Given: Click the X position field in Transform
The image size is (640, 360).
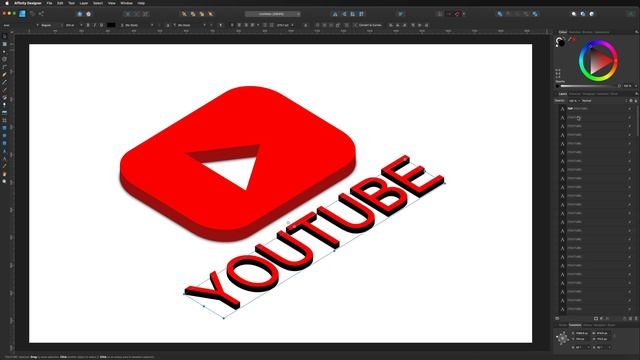Looking at the screenshot, I should tap(582, 333).
